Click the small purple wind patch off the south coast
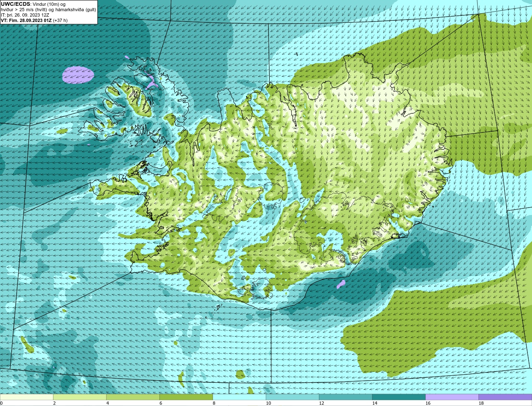 click(x=340, y=284)
